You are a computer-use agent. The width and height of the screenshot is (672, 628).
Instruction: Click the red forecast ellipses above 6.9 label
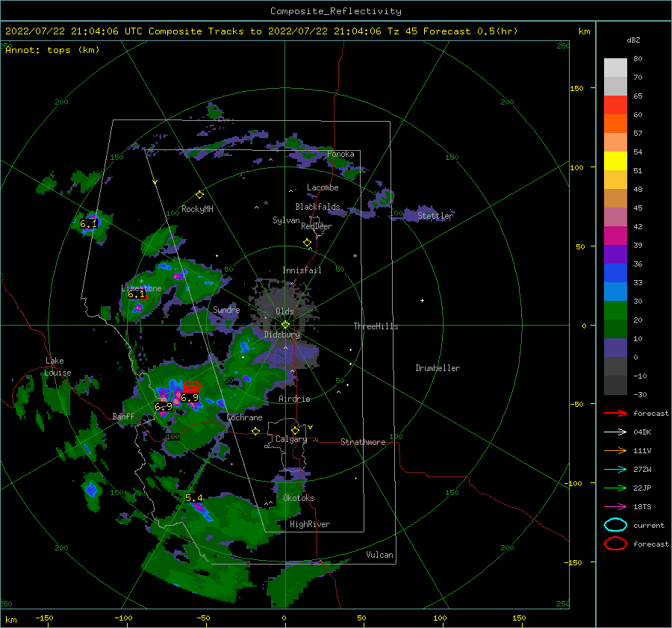pos(192,386)
